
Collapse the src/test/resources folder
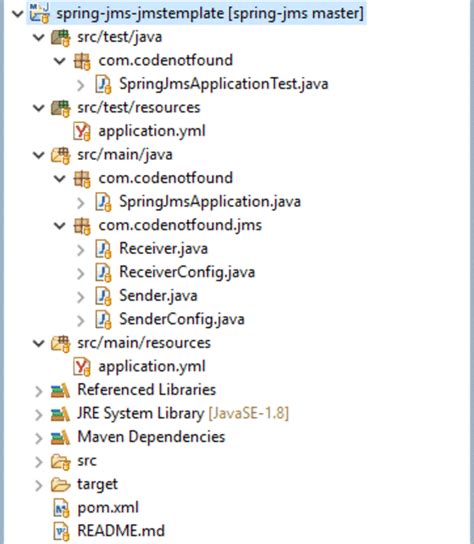coord(39,108)
